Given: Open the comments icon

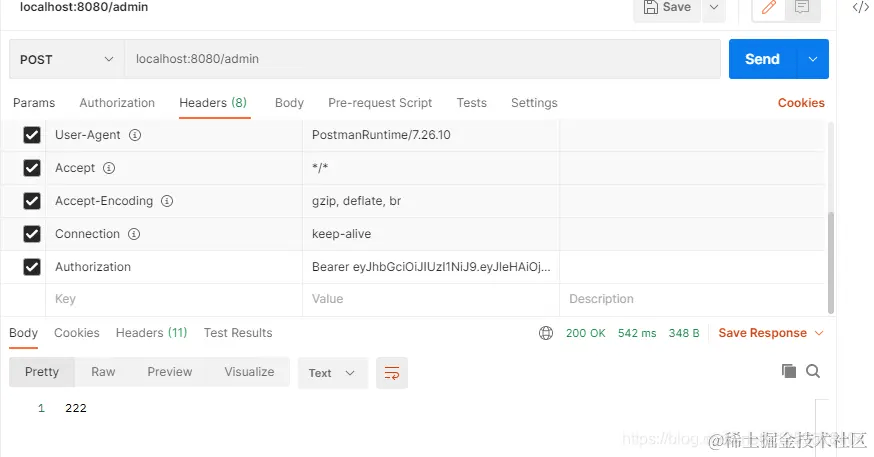Looking at the screenshot, I should click(x=802, y=8).
